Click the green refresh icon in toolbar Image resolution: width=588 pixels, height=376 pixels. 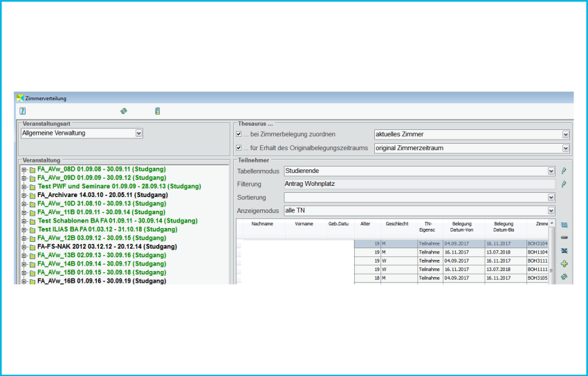click(x=124, y=111)
